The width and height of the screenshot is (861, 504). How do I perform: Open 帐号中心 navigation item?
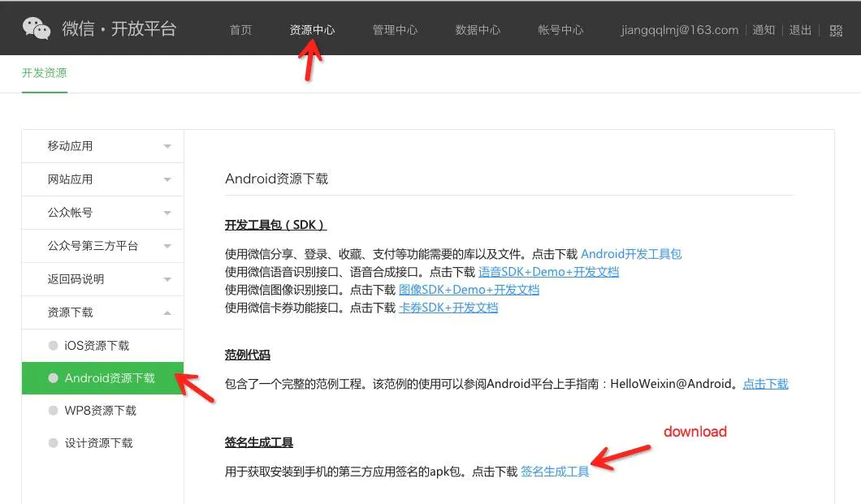pyautogui.click(x=560, y=29)
